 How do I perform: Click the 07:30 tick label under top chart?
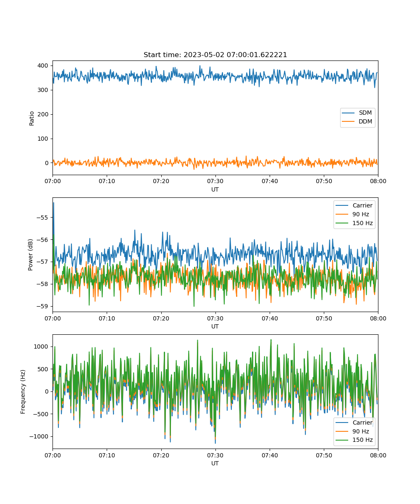215,181
